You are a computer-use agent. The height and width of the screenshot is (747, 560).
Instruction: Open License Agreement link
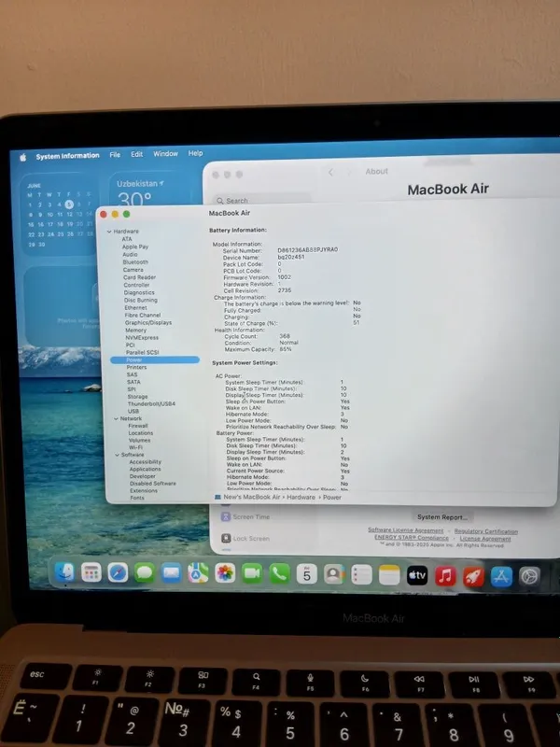click(485, 539)
